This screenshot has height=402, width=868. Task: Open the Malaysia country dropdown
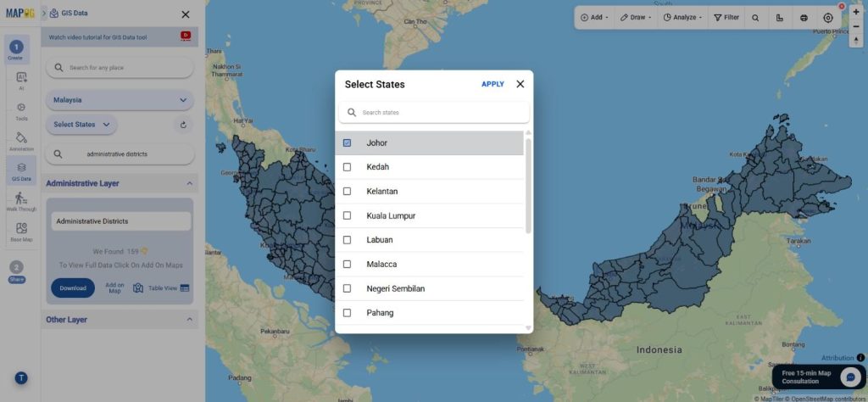(120, 100)
